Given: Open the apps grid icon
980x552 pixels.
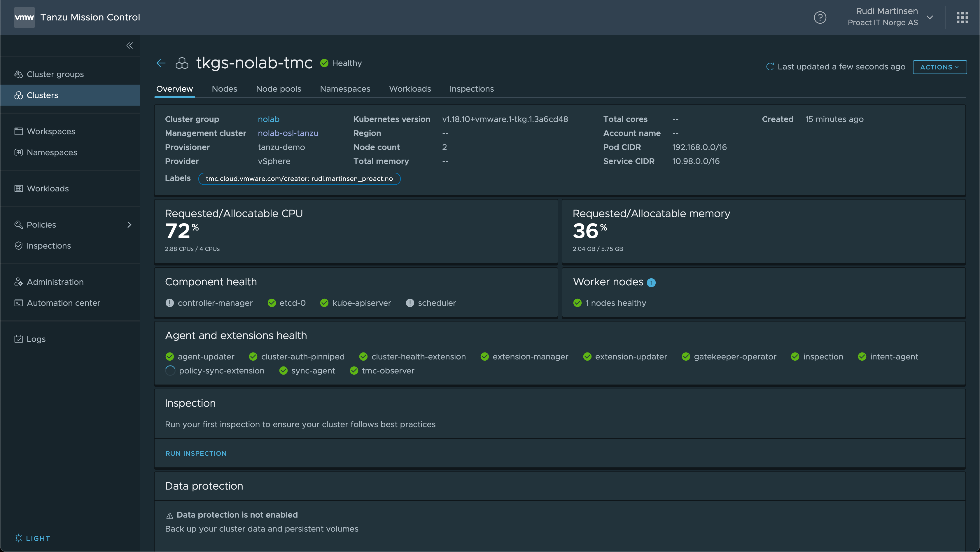Looking at the screenshot, I should [x=962, y=18].
